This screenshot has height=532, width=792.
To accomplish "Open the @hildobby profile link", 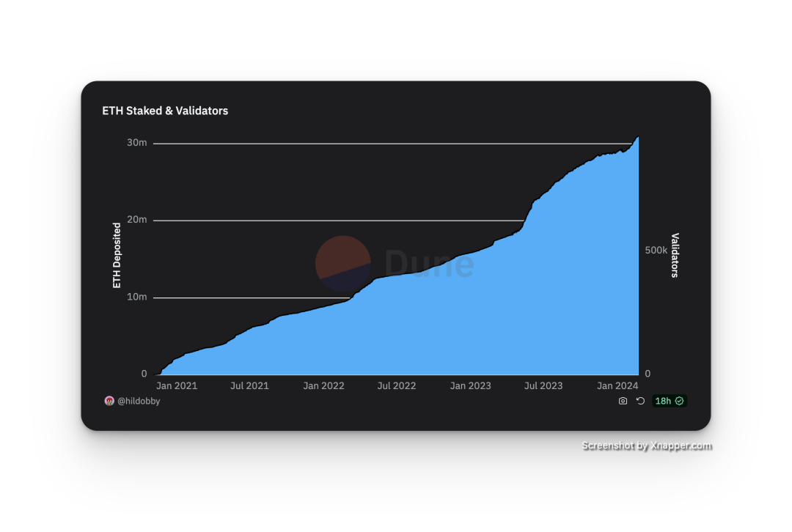I will point(139,401).
